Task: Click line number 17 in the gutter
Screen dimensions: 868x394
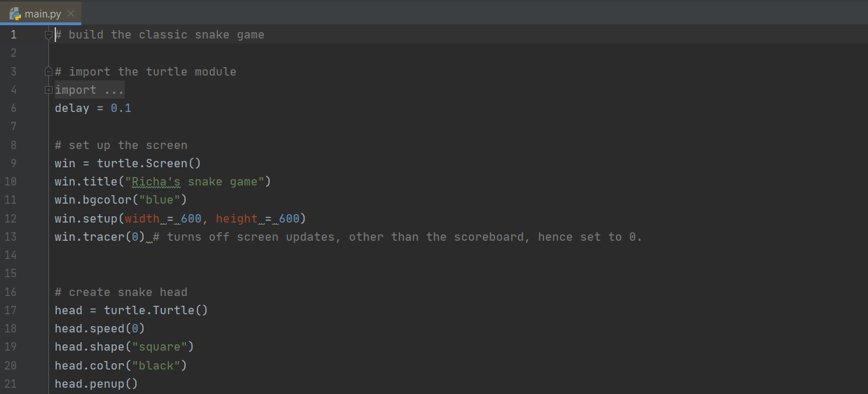Action: [11, 310]
